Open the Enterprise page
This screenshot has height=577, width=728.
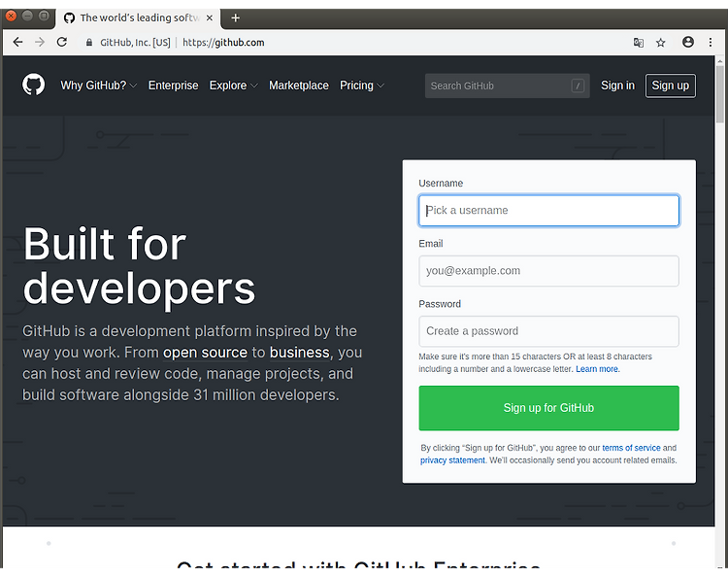(173, 85)
